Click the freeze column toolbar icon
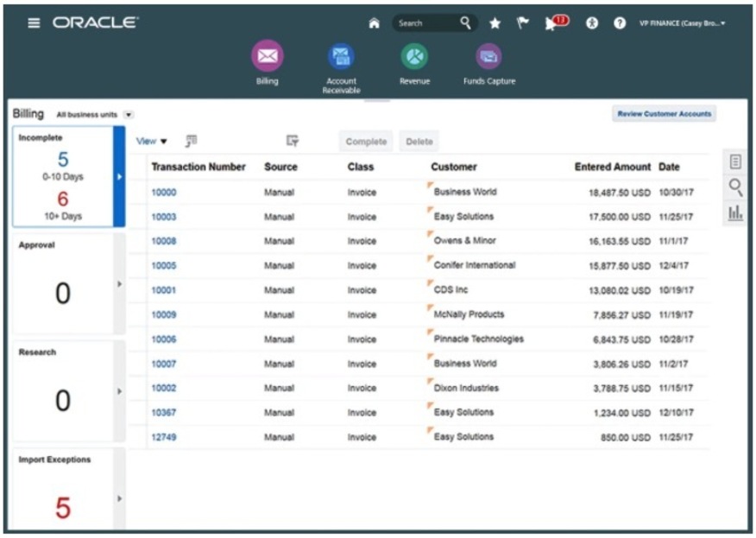Viewport: 756px width, 538px height. click(x=192, y=141)
